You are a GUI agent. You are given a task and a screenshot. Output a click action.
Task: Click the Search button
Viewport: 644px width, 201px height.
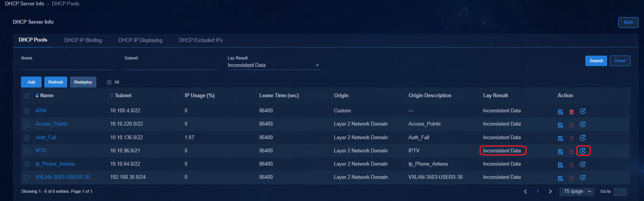click(x=596, y=61)
